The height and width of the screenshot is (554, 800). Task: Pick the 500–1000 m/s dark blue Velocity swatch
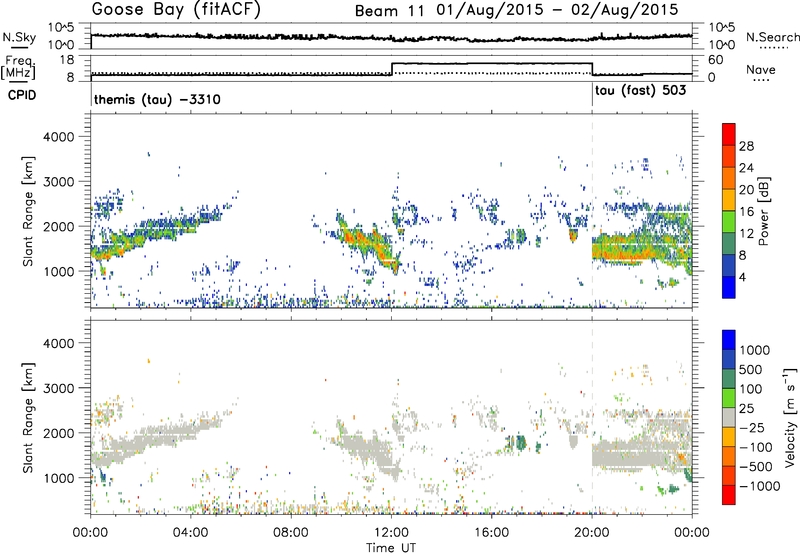pos(729,359)
